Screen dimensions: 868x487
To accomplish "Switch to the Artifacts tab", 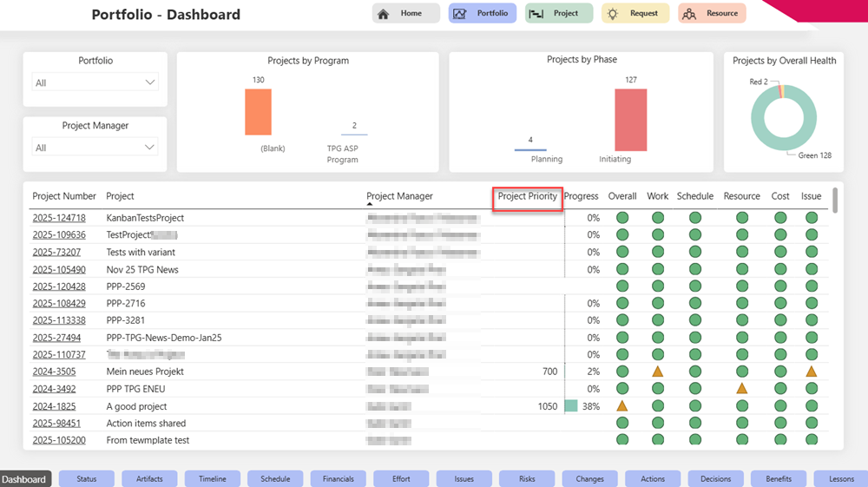I will click(149, 478).
